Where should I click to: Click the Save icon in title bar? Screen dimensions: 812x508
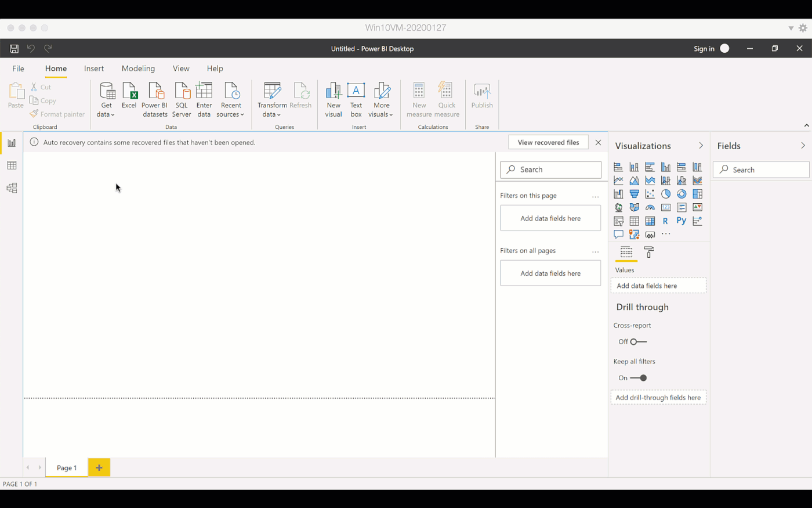click(14, 49)
